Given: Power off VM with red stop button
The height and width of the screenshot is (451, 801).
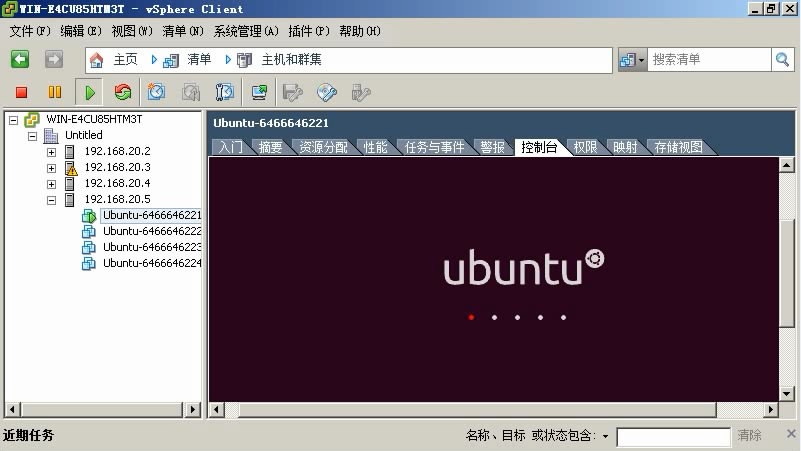Looking at the screenshot, I should tap(21, 92).
